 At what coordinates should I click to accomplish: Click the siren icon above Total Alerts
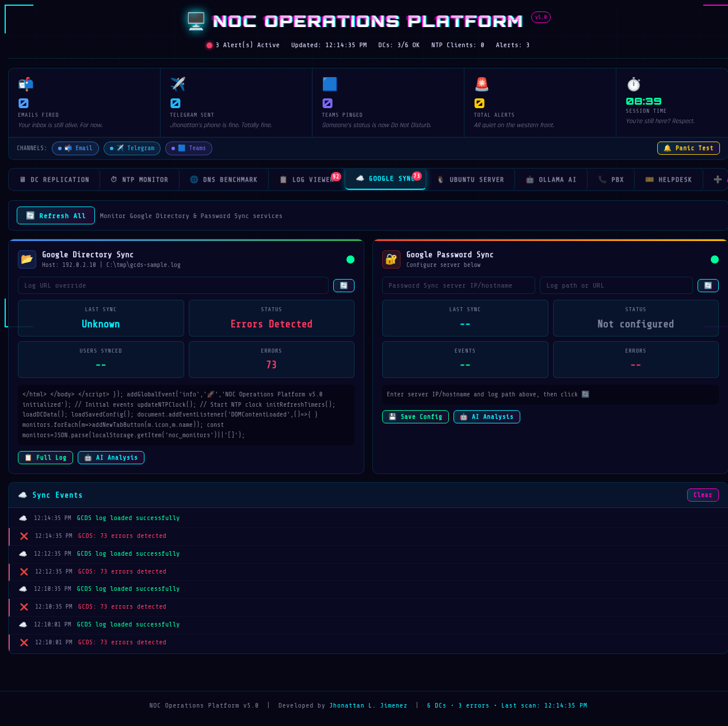coord(482,84)
